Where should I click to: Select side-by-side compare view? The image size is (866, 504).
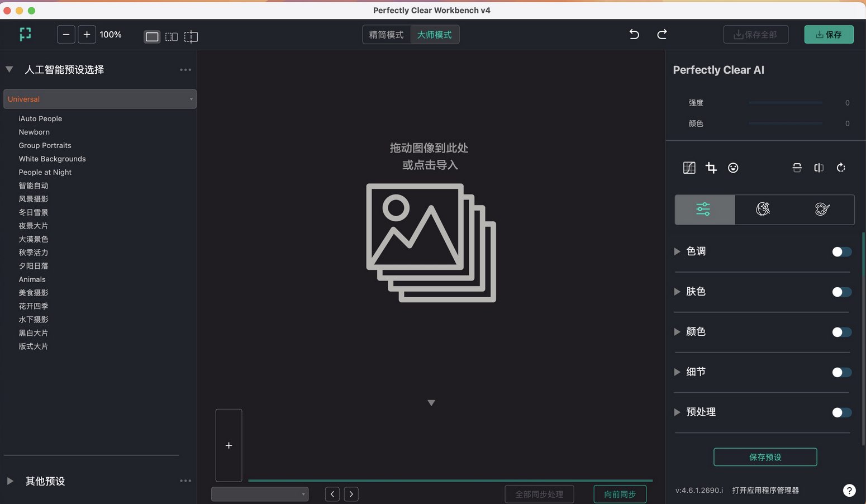[x=172, y=37]
